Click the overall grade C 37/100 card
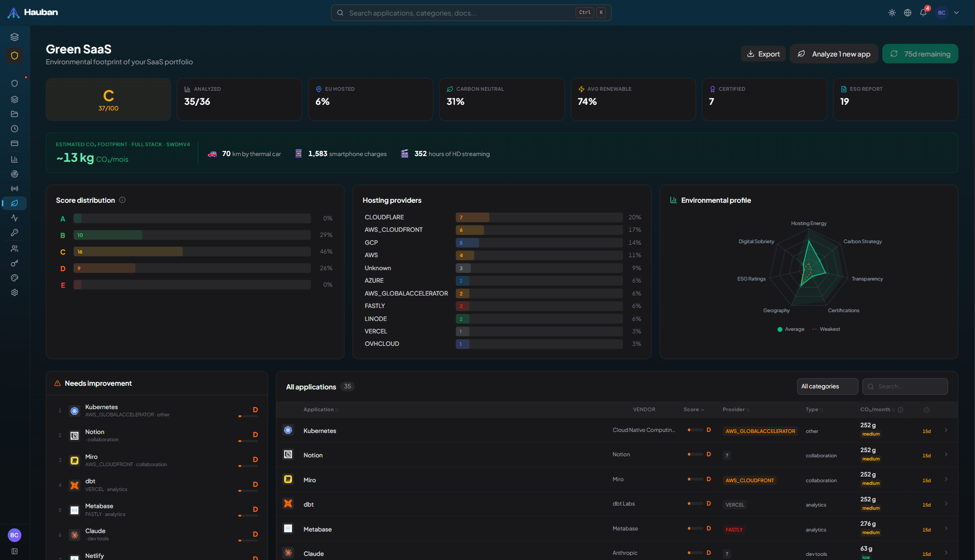 (108, 100)
